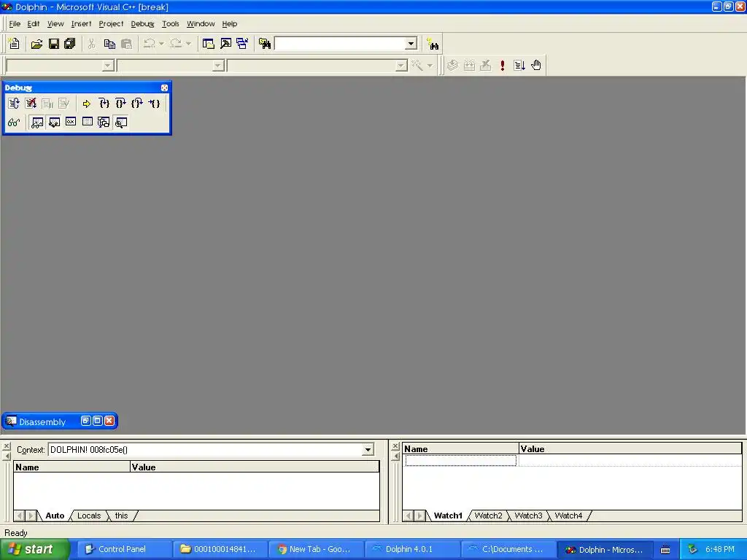
Task: Click the Disassembly minimized window icon
Action: click(x=10, y=421)
